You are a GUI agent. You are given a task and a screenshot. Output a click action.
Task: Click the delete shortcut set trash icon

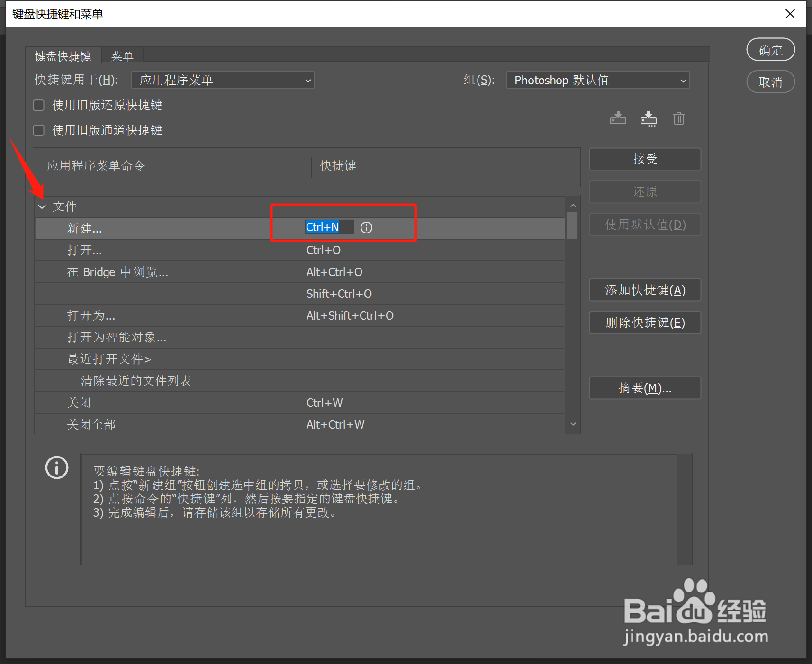pyautogui.click(x=679, y=118)
